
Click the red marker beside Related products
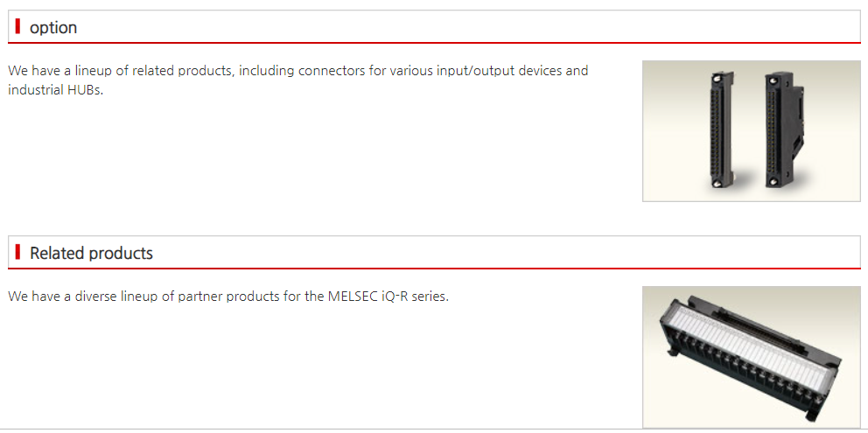[17, 253]
